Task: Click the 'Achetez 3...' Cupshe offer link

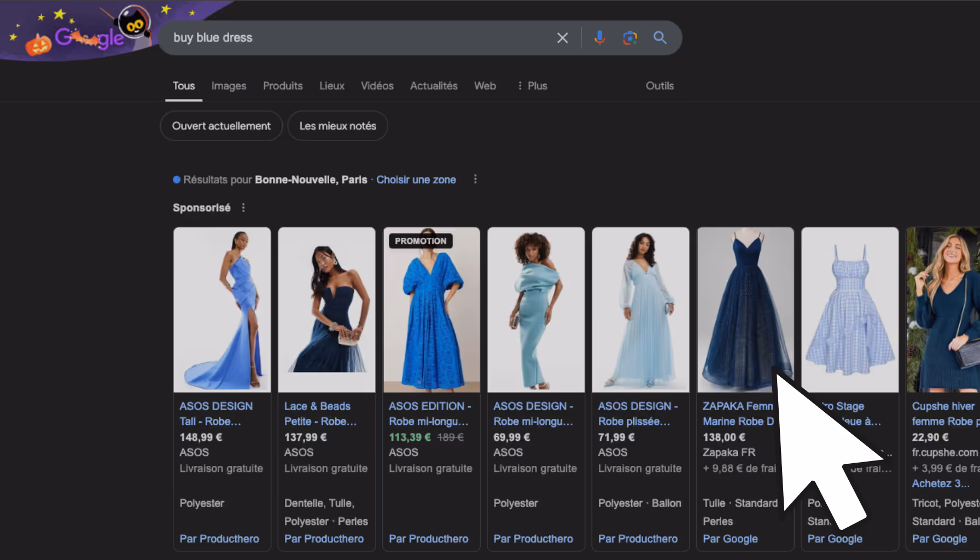Action: 941,483
